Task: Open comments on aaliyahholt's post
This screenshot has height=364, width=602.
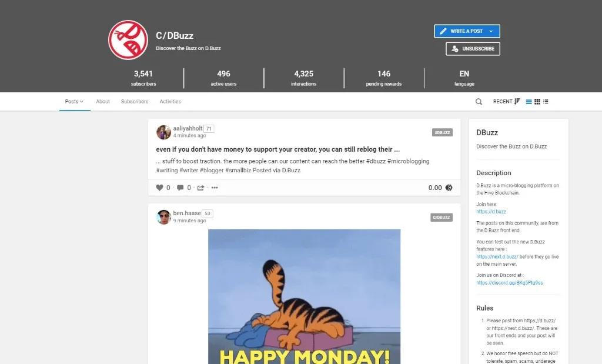Action: click(180, 188)
